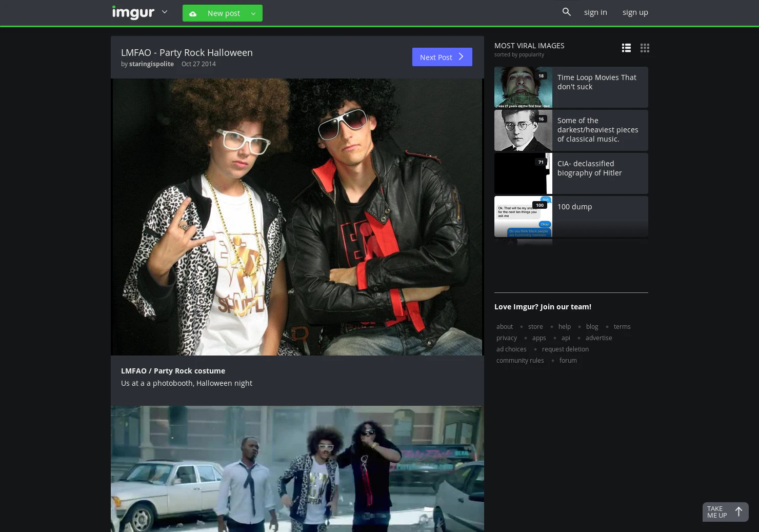Open Time Loop Movies thumbnail
The image size is (759, 532).
pyautogui.click(x=523, y=87)
